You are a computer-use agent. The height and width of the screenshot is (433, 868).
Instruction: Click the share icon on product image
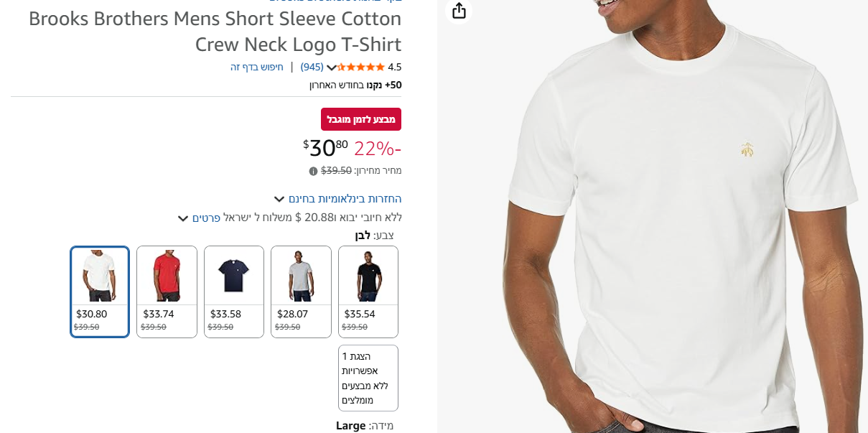tap(459, 11)
